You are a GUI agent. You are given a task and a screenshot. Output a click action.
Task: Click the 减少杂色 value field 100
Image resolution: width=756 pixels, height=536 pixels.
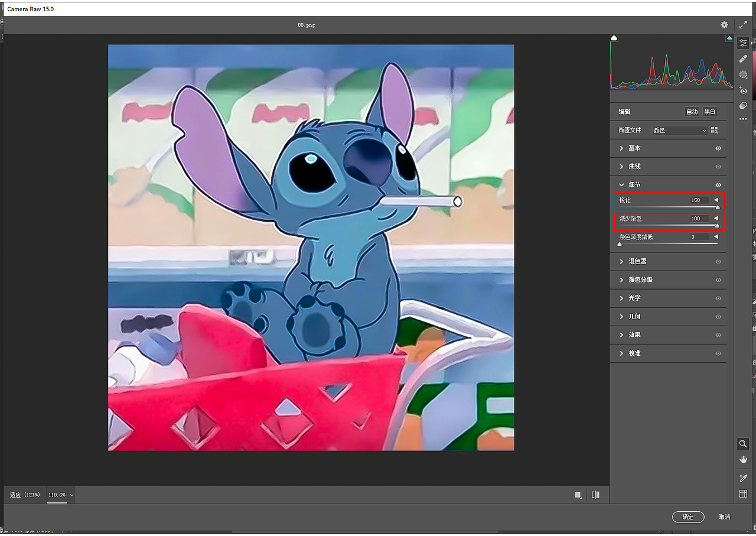699,219
